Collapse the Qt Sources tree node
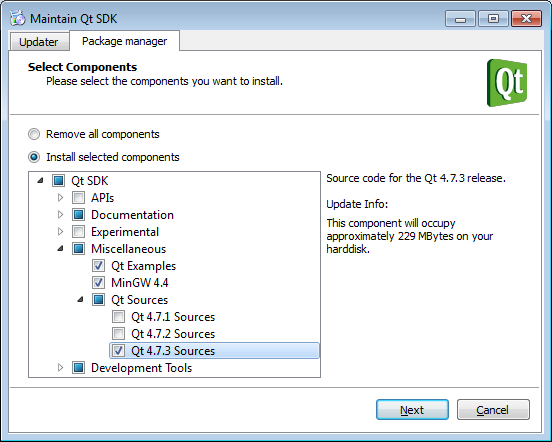The height and width of the screenshot is (442, 552). tap(81, 299)
